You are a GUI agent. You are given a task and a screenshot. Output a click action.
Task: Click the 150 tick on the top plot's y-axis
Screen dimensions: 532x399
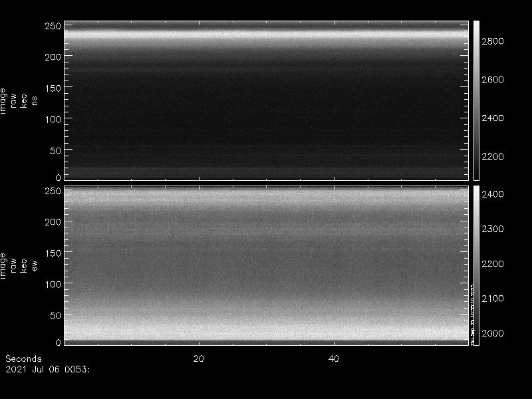pos(53,88)
